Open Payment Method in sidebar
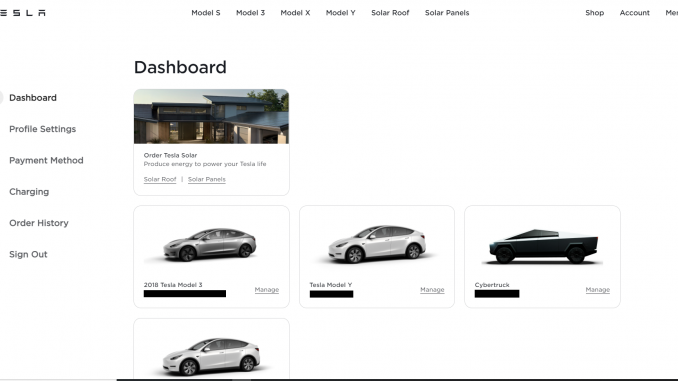678x381 pixels. click(x=46, y=160)
